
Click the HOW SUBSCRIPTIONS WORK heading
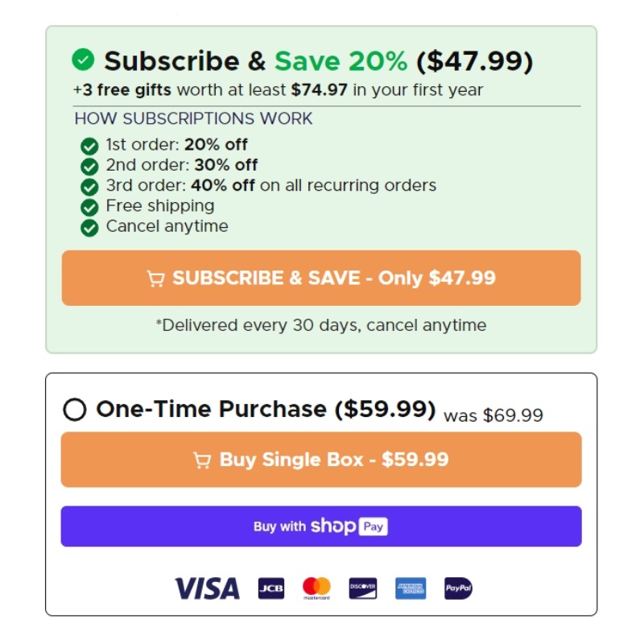coord(193,118)
